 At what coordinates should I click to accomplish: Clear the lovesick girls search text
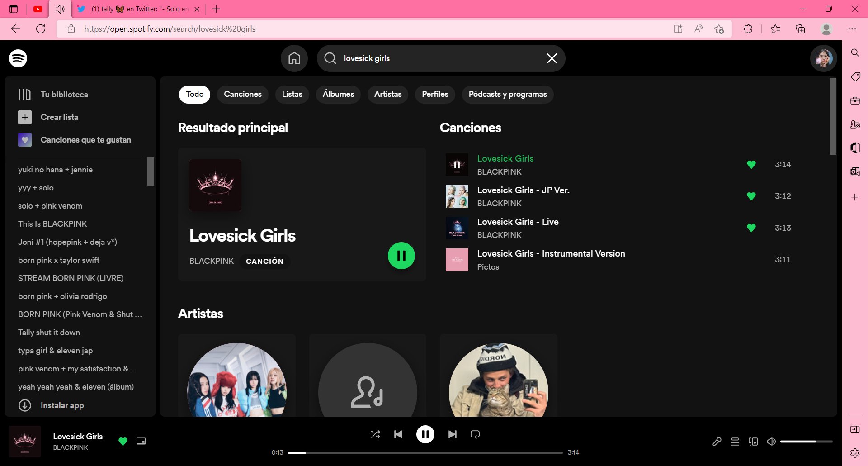click(x=552, y=58)
